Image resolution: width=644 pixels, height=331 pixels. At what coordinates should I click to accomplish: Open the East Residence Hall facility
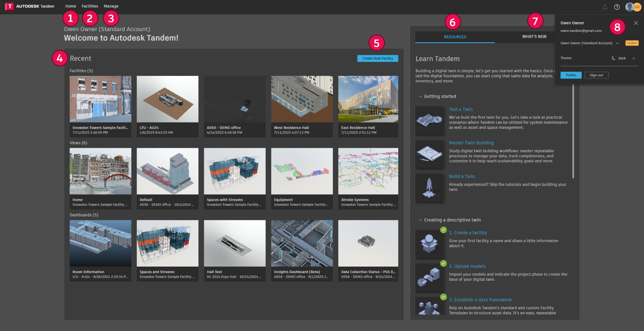368,106
